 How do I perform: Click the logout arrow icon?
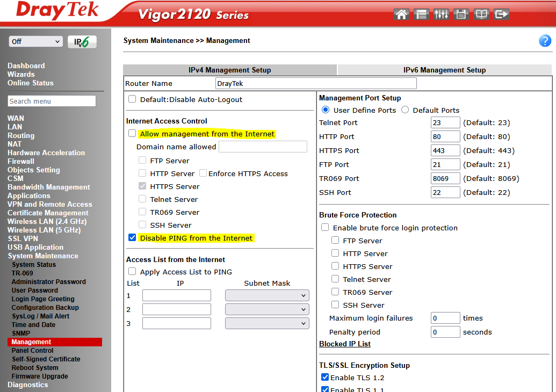coord(501,14)
